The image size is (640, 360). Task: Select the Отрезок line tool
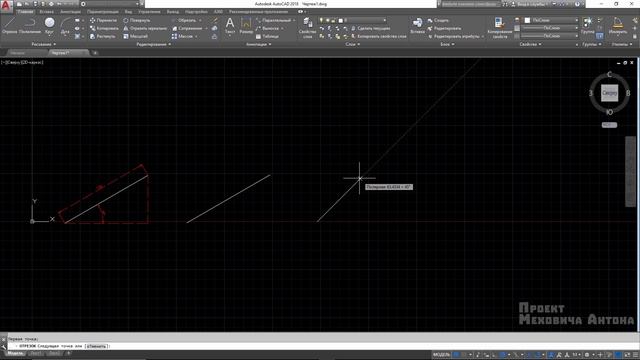coord(9,26)
